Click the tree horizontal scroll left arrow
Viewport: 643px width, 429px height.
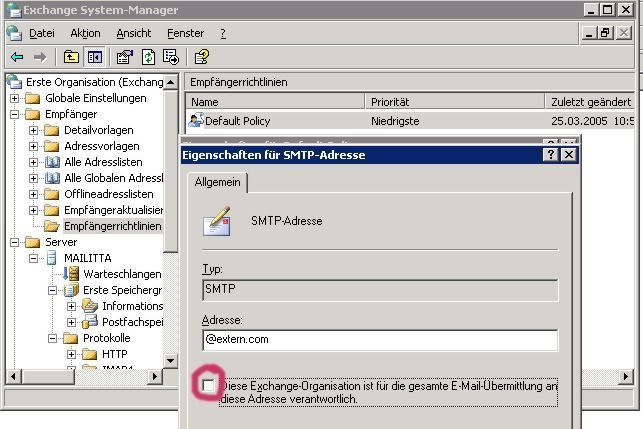[14, 376]
